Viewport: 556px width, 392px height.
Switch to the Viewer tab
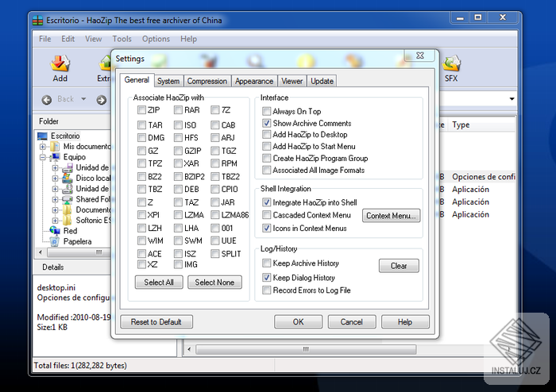click(292, 81)
